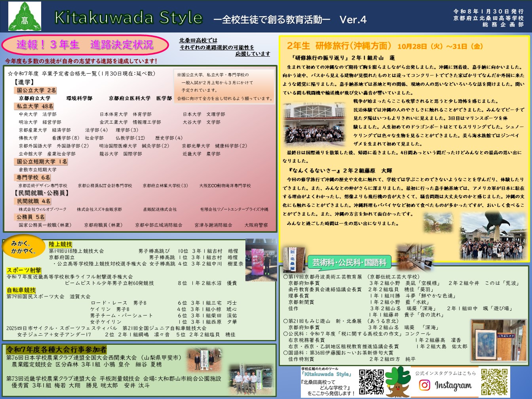Select the pink 速報！3年生 進路決定状況 banner
Screen dimensions: 532x399
click(x=85, y=45)
